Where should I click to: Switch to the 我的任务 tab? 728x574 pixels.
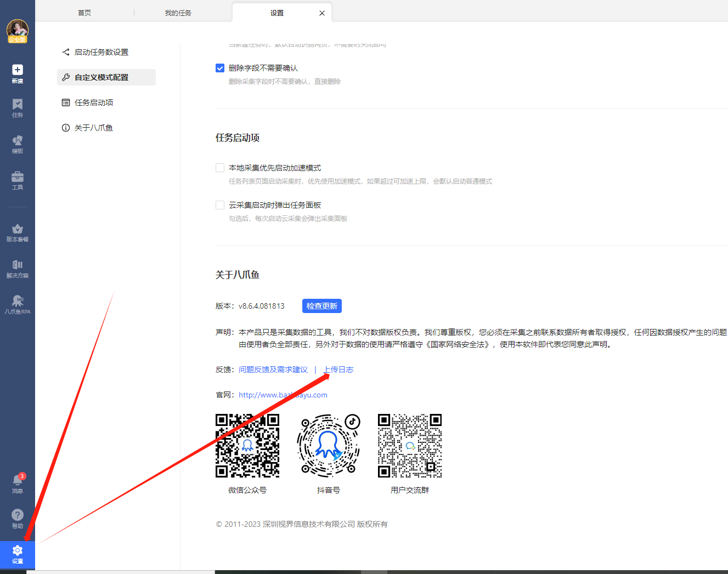pyautogui.click(x=178, y=13)
